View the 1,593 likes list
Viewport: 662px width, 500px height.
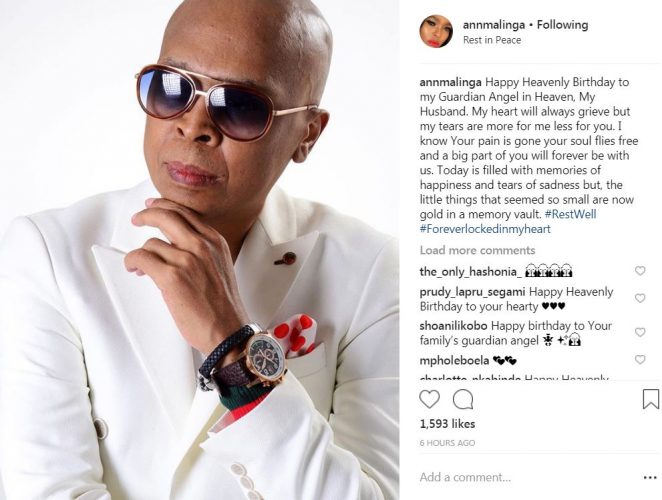pos(448,424)
